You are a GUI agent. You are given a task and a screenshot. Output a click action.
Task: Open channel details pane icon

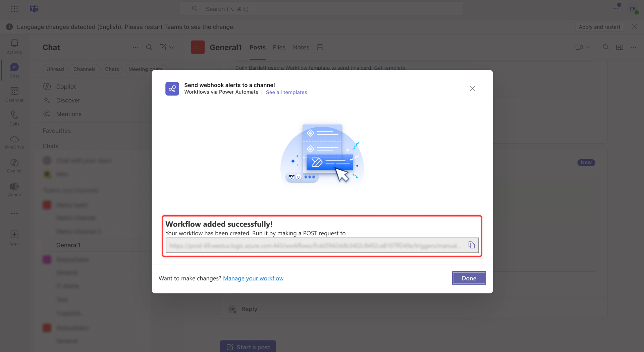pyautogui.click(x=620, y=47)
